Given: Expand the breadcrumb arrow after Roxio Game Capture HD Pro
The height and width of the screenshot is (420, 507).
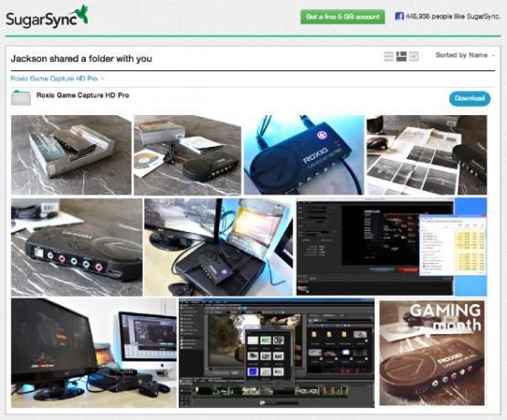Looking at the screenshot, I should pyautogui.click(x=103, y=79).
